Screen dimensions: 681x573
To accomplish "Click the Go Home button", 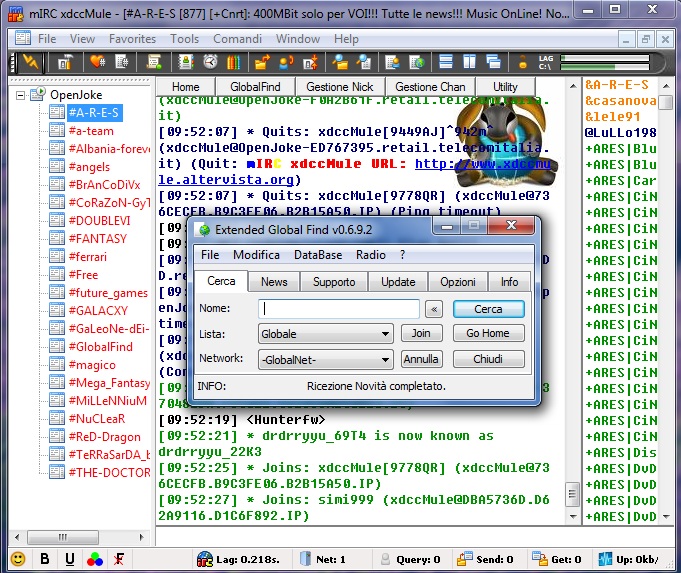I will (x=488, y=333).
